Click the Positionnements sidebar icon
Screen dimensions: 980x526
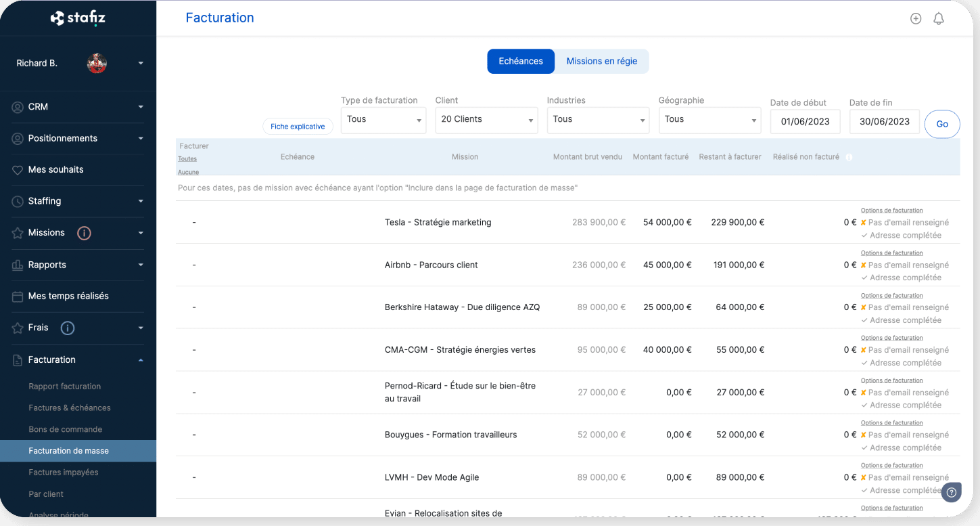[18, 138]
